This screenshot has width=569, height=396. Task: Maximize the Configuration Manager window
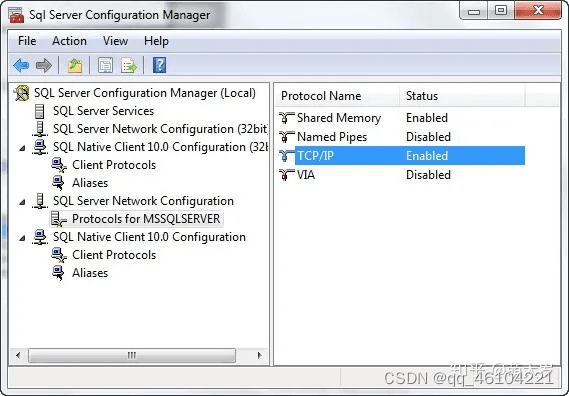coord(501,11)
